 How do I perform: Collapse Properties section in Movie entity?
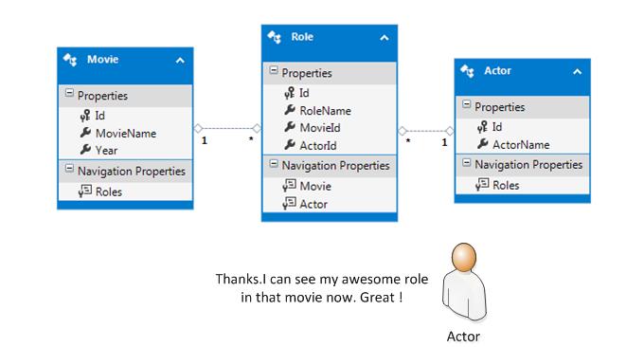point(69,93)
